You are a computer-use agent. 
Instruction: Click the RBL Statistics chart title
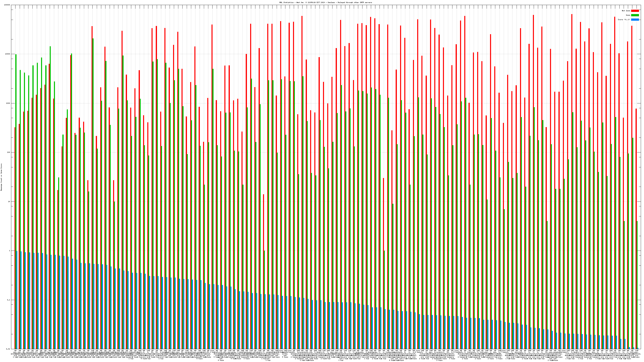tap(325, 2)
